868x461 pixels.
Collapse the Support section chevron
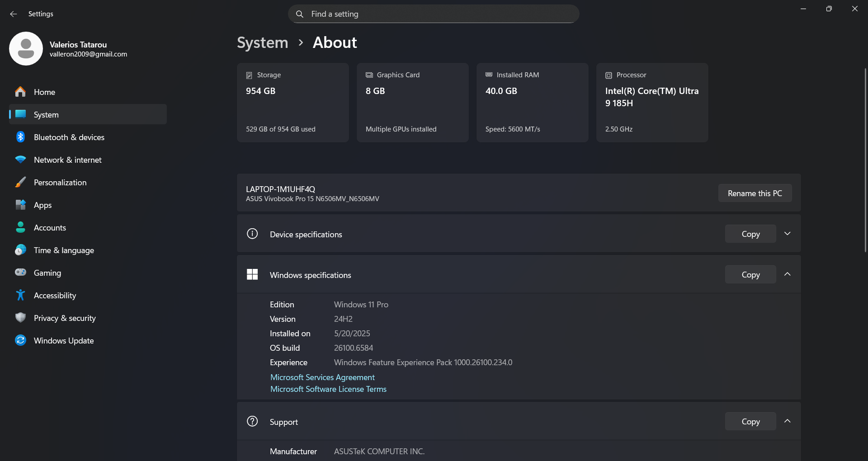click(788, 421)
